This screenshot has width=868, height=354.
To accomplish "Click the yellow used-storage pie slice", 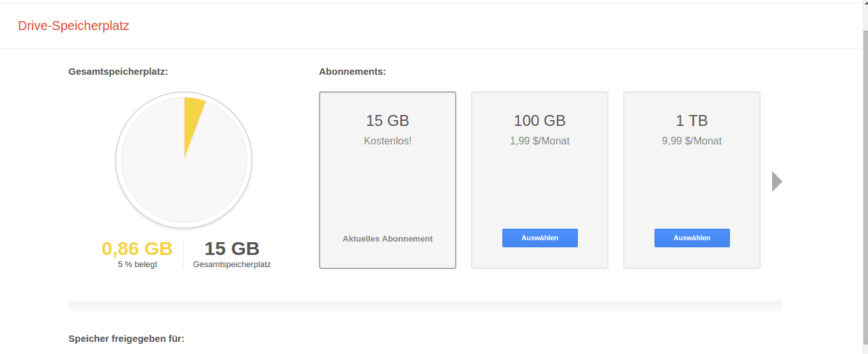I will click(x=191, y=121).
